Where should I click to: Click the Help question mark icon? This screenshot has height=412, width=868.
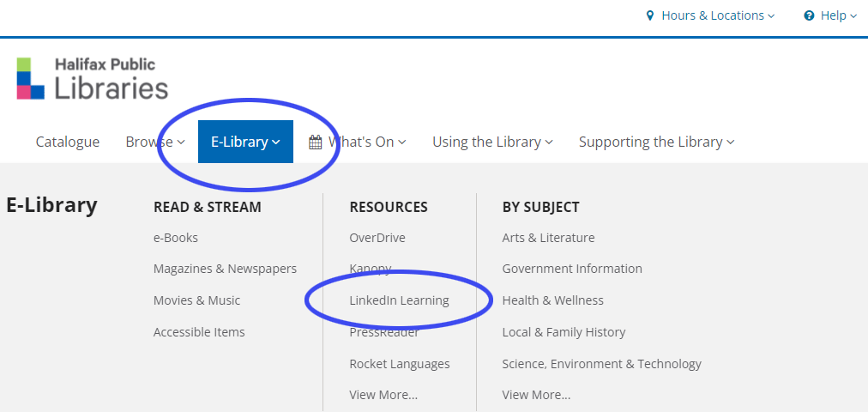pos(809,15)
